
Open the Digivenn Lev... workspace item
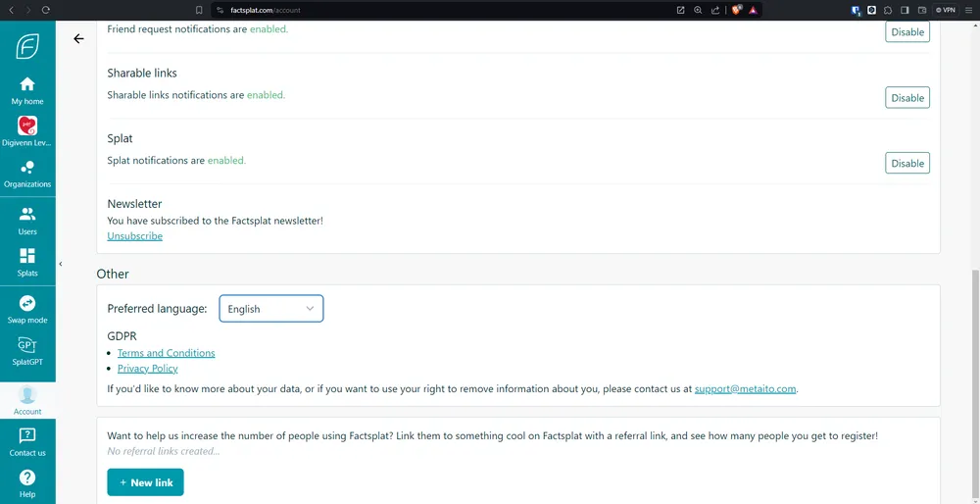click(27, 131)
